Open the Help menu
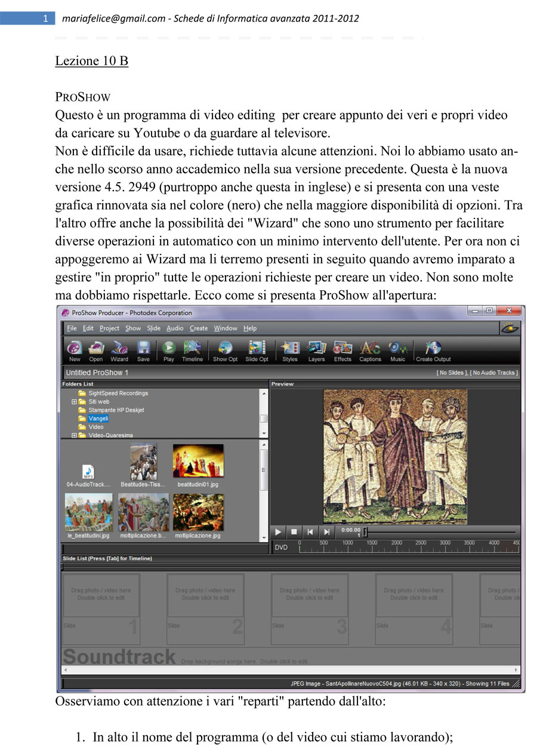This screenshot has width=537, height=756. (x=250, y=328)
